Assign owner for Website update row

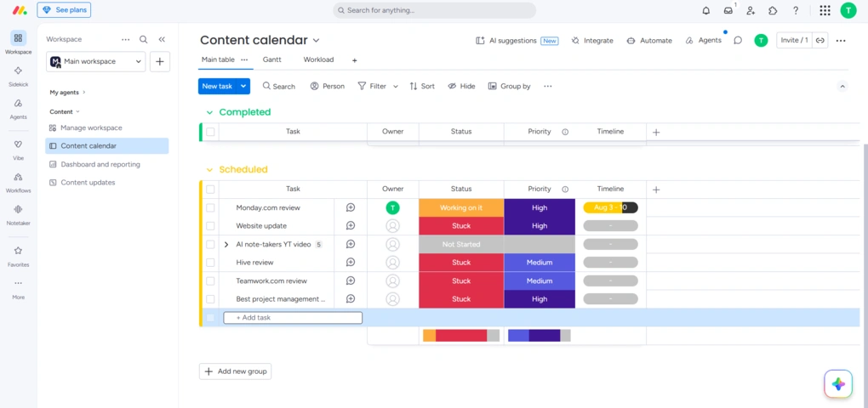pyautogui.click(x=392, y=225)
